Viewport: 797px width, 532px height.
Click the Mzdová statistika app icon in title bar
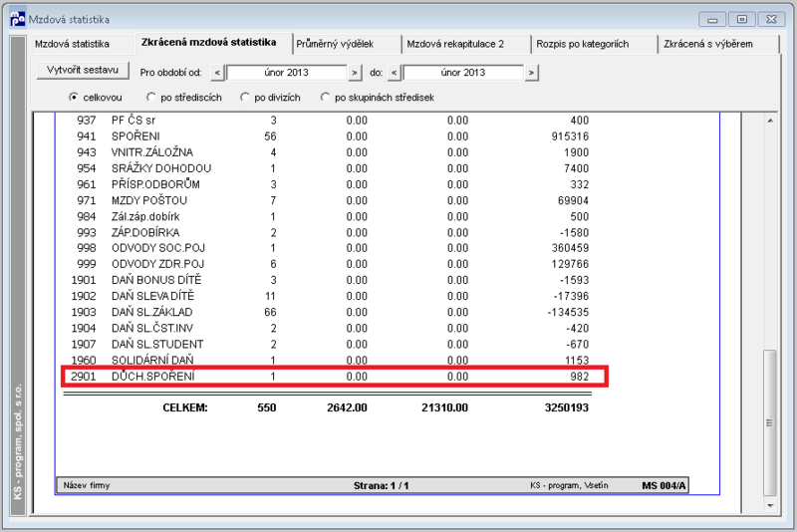(17, 19)
